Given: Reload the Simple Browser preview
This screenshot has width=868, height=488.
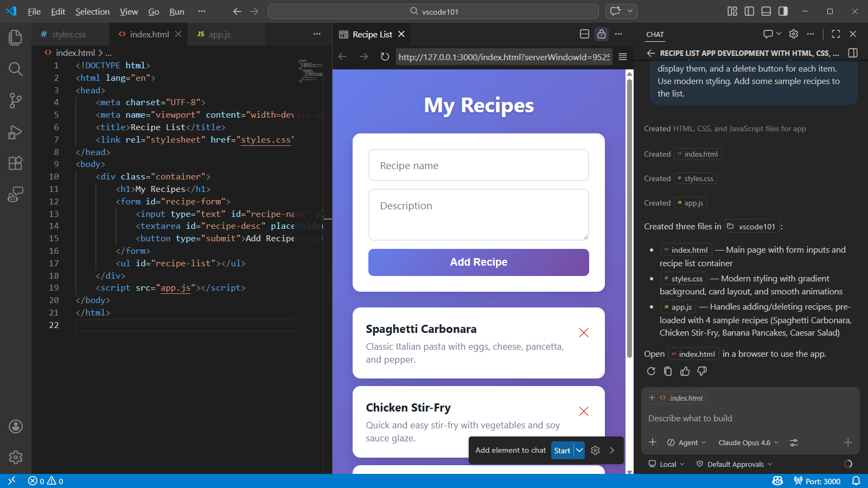Looking at the screenshot, I should tap(385, 56).
